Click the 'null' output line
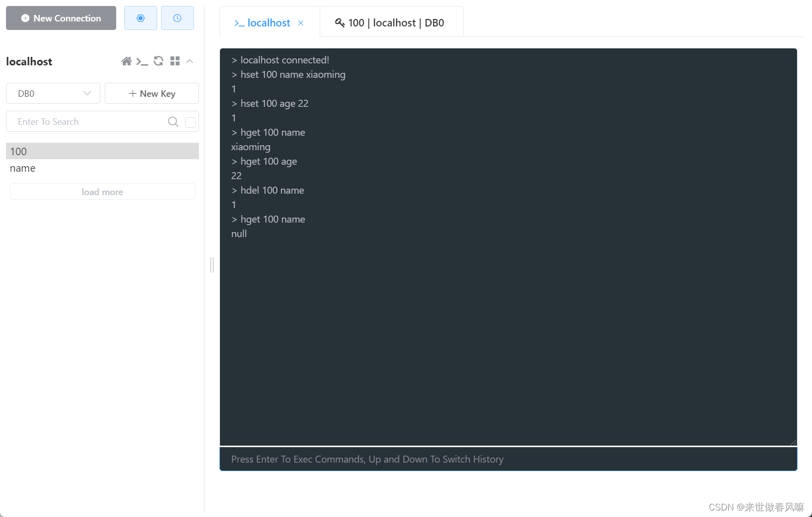Screen dimensions: 812x517 (239, 234)
